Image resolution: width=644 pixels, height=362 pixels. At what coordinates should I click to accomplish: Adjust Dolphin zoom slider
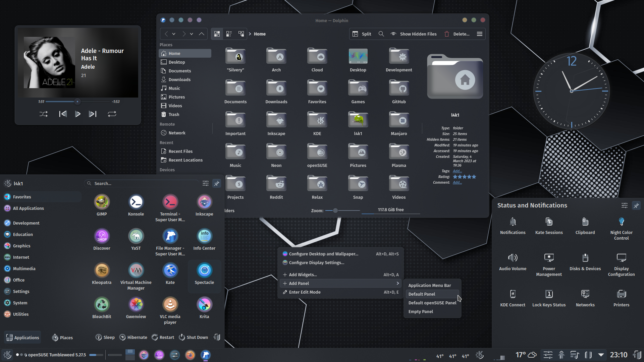coord(342,210)
